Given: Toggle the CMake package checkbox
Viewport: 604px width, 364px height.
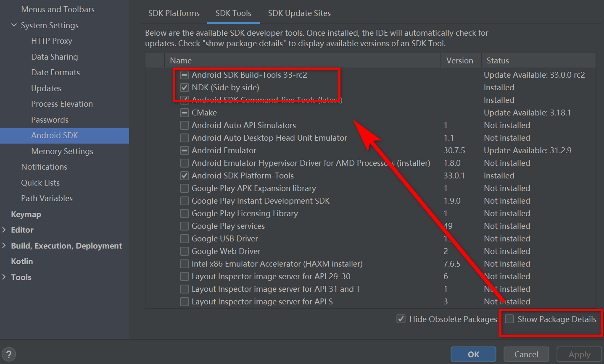Looking at the screenshot, I should (x=185, y=113).
